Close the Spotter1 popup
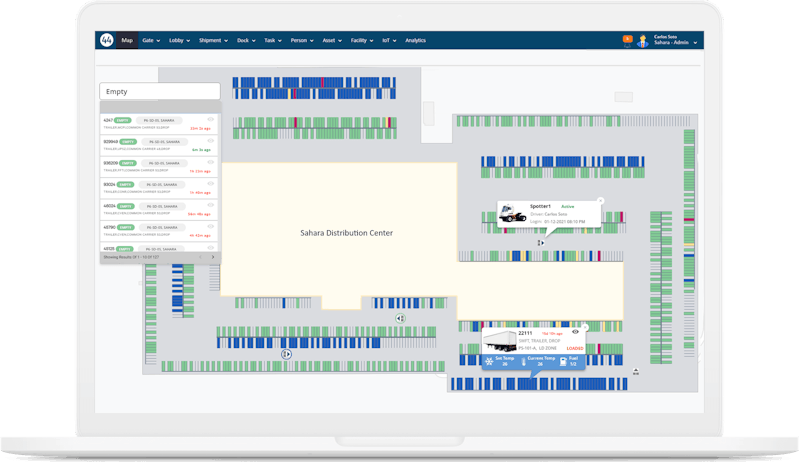Image resolution: width=800 pixels, height=462 pixels. pos(600,200)
